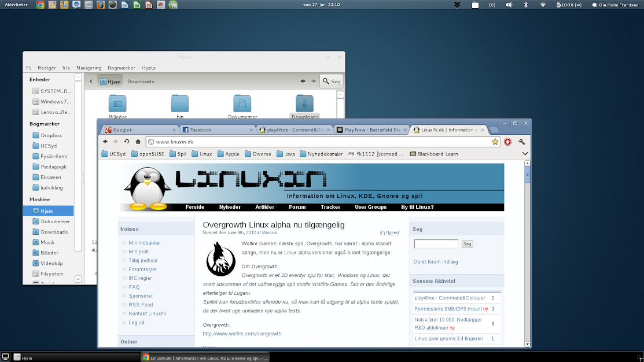This screenshot has width=644, height=362.
Task: Open Tracker in LinuxIN navigation bar
Action: pyautogui.click(x=330, y=207)
